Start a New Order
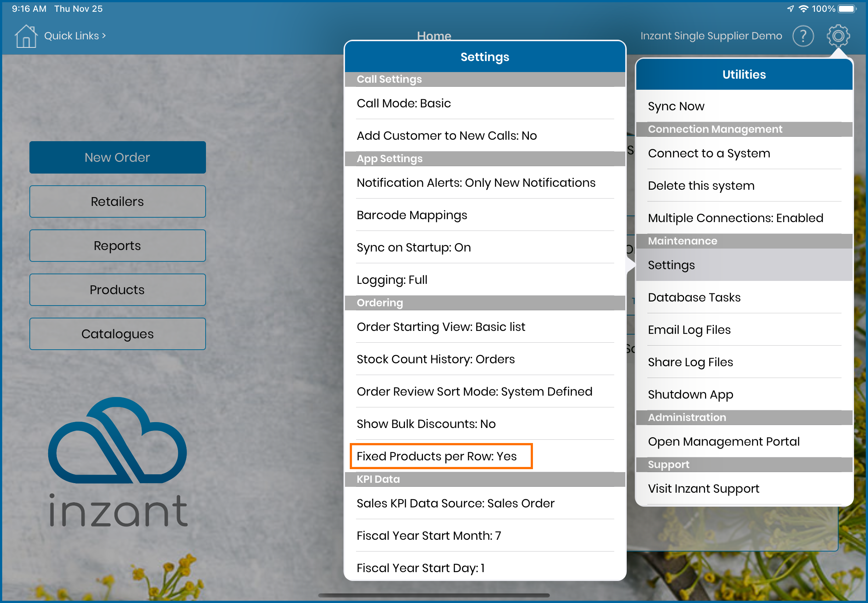 point(118,157)
